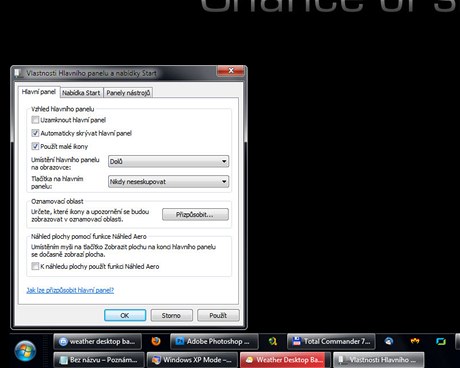Open the Windows Start orb
Viewport: 460px width, 368px height.
[x=25, y=351]
